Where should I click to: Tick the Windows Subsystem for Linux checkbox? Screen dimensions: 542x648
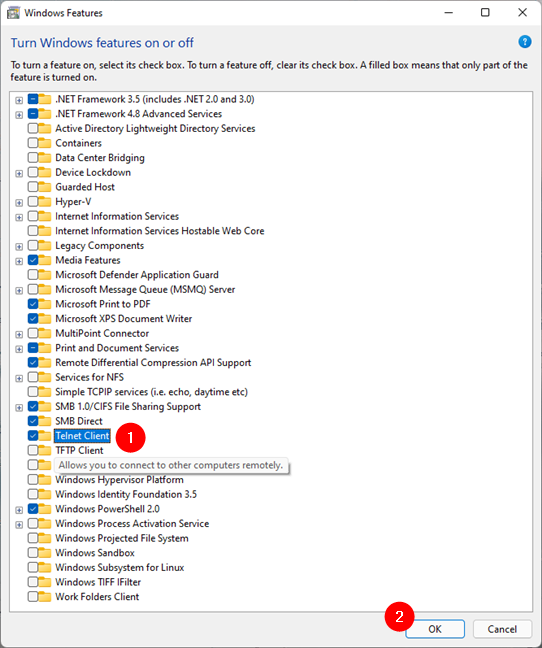click(33, 567)
